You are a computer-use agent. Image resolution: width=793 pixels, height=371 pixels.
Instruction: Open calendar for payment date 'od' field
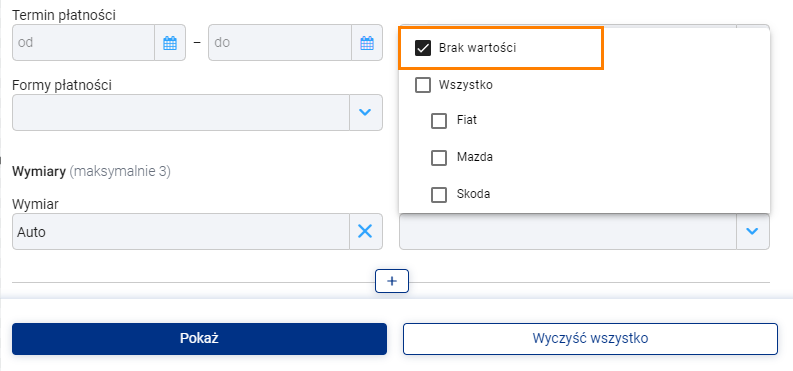170,43
